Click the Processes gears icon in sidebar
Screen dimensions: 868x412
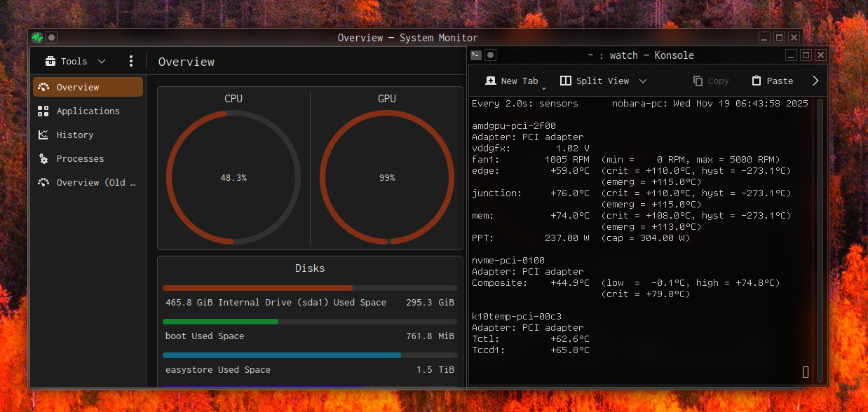click(x=43, y=158)
